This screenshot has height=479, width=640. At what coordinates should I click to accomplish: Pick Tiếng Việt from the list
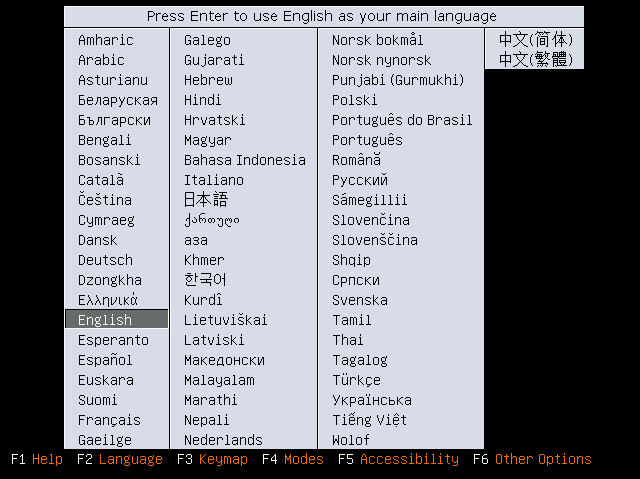click(369, 420)
